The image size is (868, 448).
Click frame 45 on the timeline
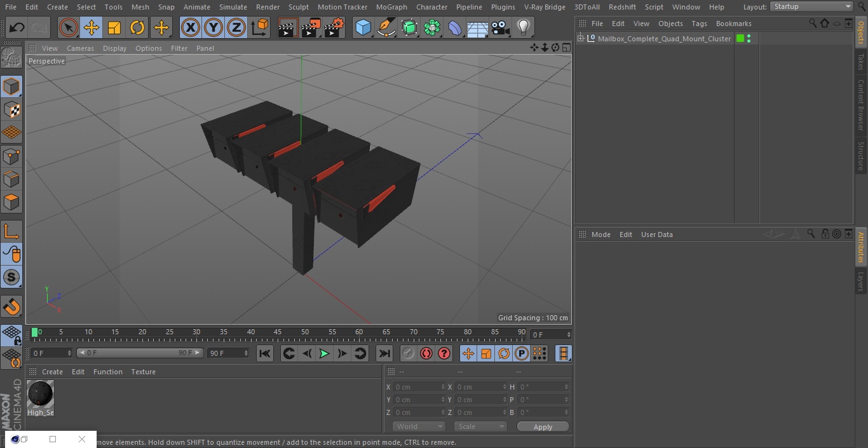[x=278, y=333]
